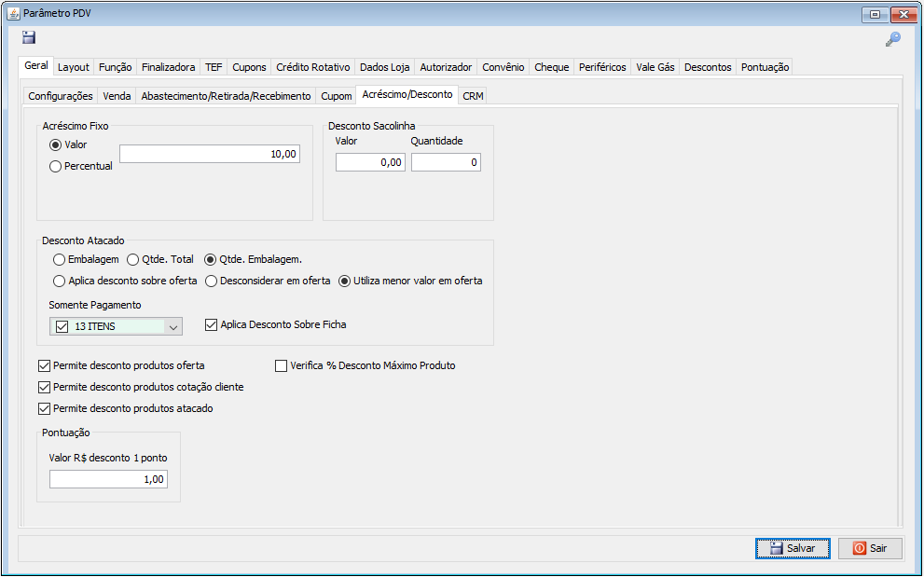Open the Vale Gás tab
924x577 pixels.
655,67
